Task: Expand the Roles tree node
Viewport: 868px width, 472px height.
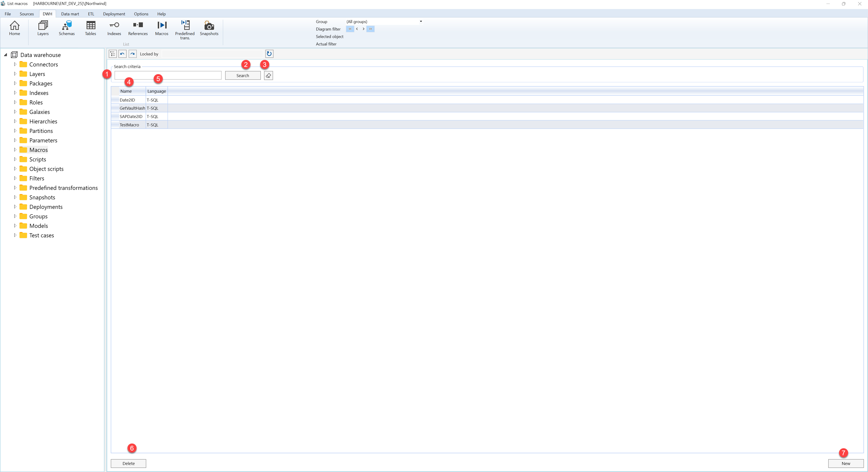Action: pos(15,102)
